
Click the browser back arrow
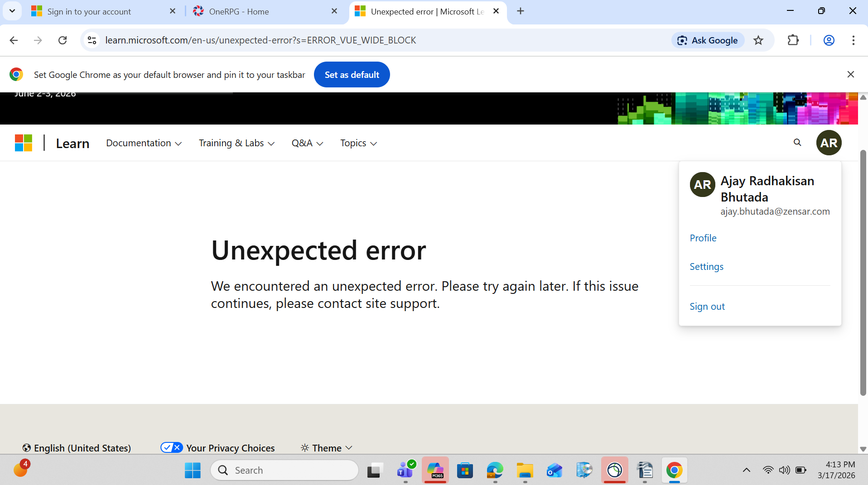pos(14,40)
